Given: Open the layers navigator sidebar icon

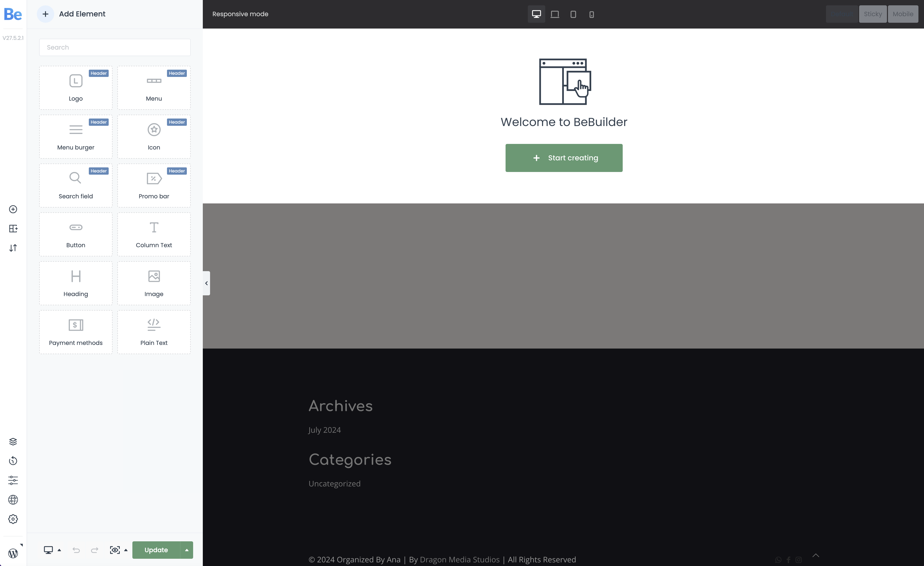Looking at the screenshot, I should (x=13, y=442).
